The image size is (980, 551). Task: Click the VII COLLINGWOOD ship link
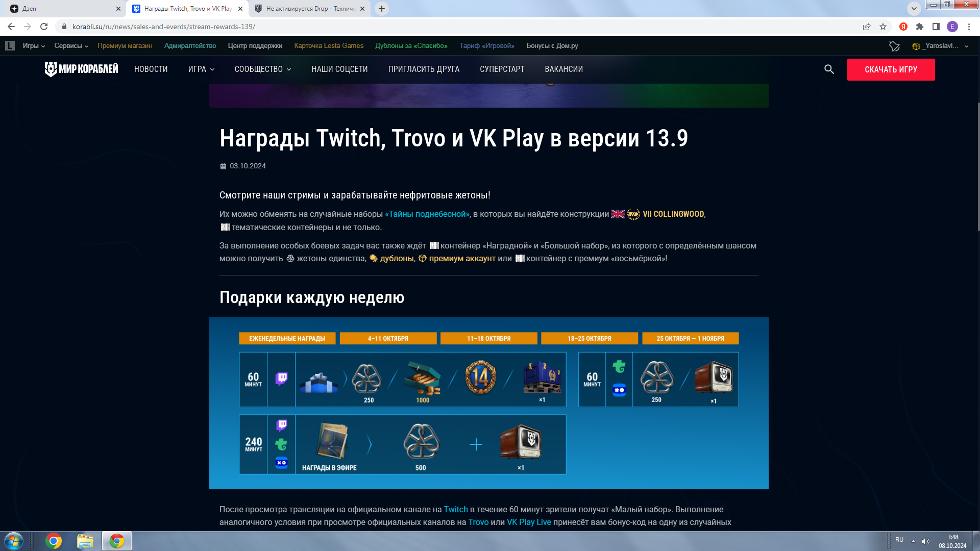tap(673, 214)
